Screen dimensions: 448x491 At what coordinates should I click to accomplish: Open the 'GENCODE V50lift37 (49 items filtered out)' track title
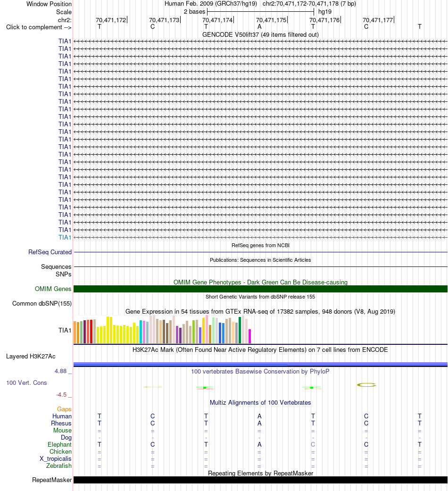coord(260,35)
